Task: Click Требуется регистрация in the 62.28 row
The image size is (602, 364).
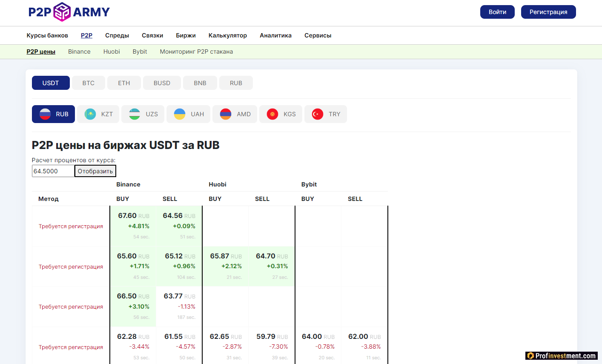Action: (x=71, y=347)
